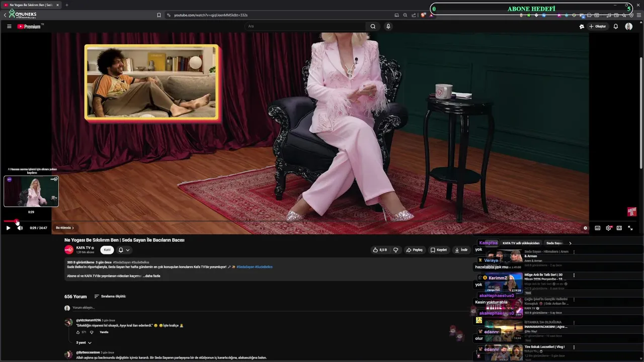Download the video with İndir
644x362 pixels.
point(461,250)
